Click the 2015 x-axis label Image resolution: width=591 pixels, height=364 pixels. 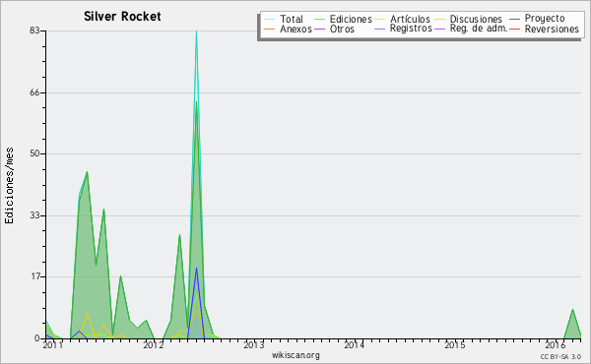(454, 344)
